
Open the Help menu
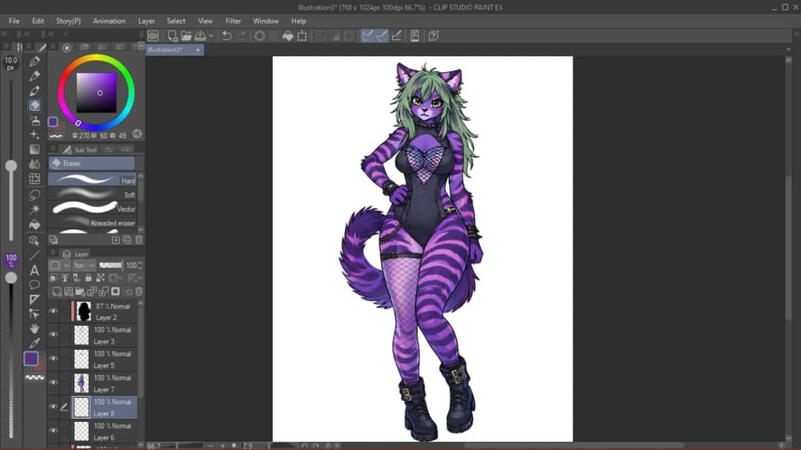click(x=298, y=21)
